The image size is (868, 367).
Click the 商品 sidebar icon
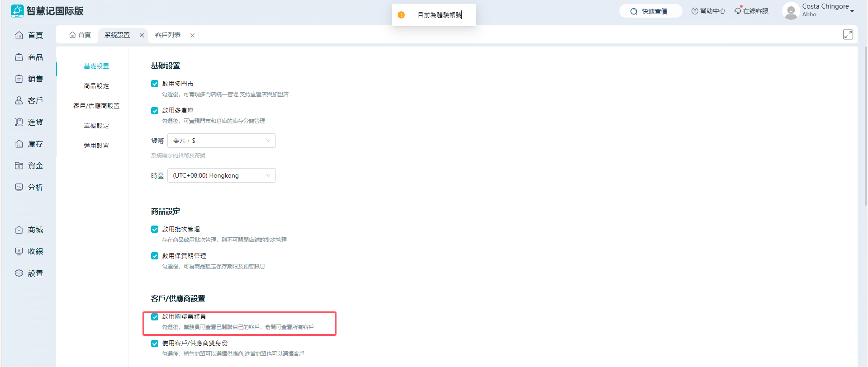click(x=19, y=57)
